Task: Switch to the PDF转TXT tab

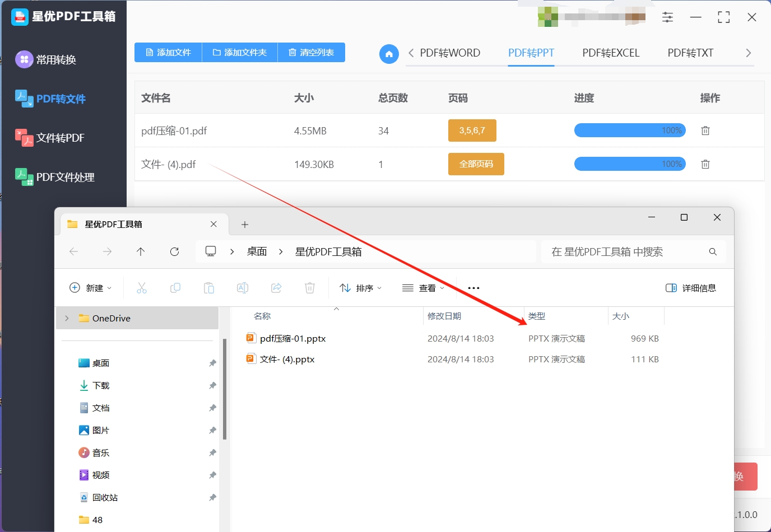Action: point(690,53)
